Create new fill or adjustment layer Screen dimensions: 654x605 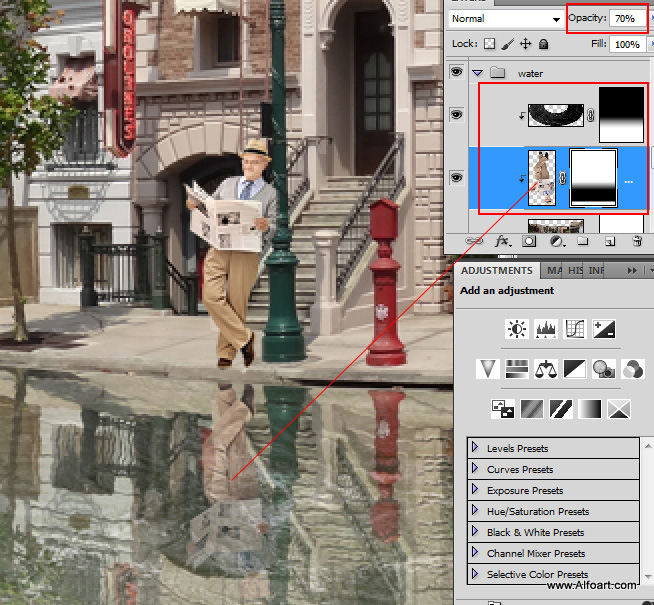click(556, 241)
